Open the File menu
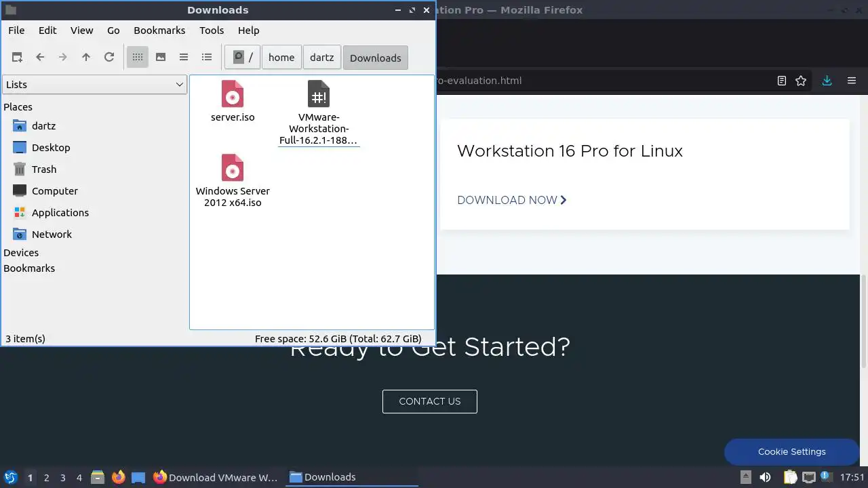868x488 pixels. (16, 30)
